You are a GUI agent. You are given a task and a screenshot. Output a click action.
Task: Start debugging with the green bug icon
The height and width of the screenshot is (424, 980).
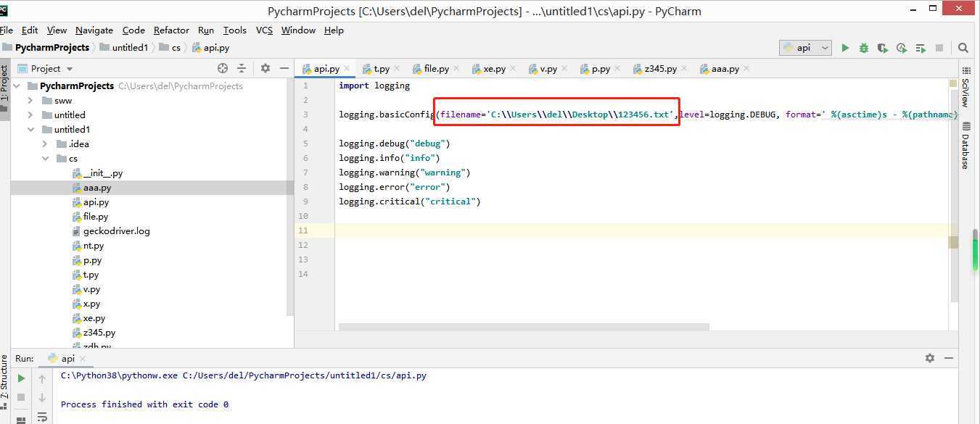[x=864, y=48]
